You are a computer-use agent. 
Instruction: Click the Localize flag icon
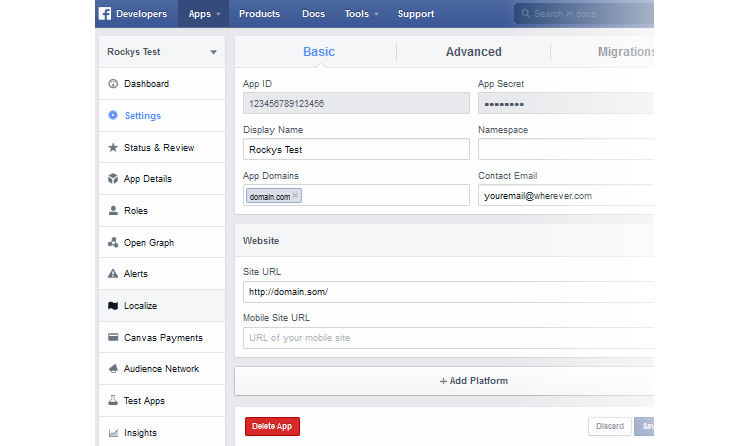[x=113, y=305]
